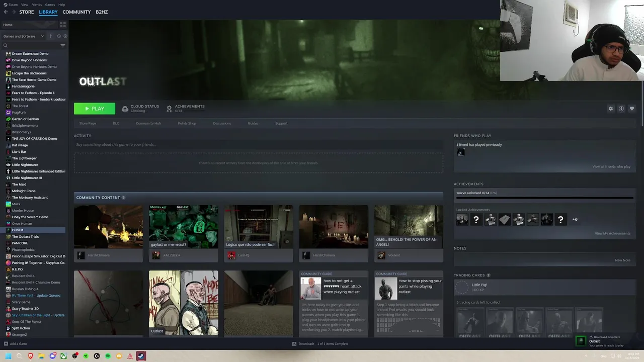
Task: Show the +6 additional locked achievements
Action: pyautogui.click(x=575, y=219)
